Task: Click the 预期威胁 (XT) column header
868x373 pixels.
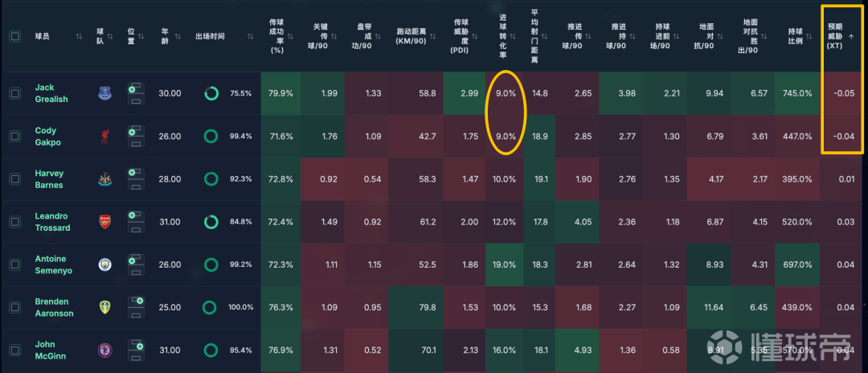Action: [x=842, y=36]
